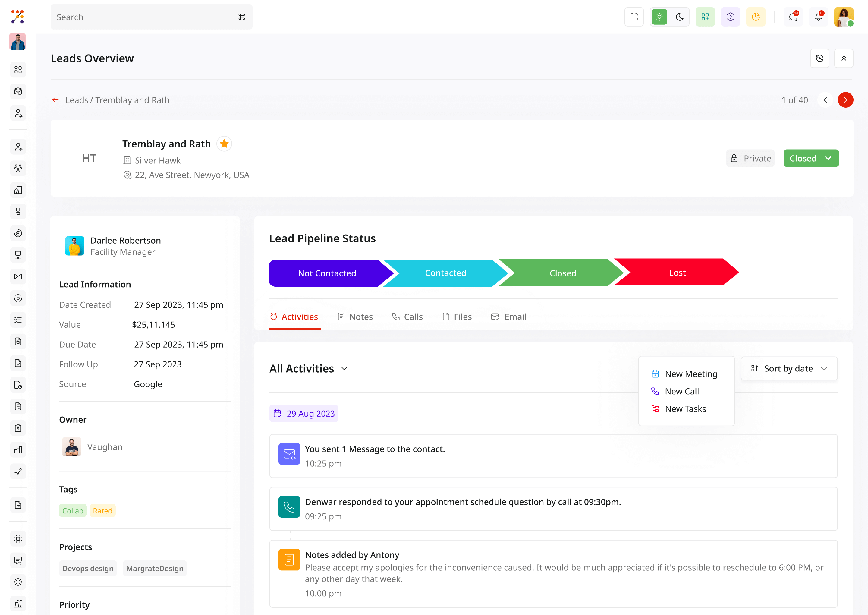Open the bell notifications icon
This screenshot has width=868, height=615.
pos(818,17)
